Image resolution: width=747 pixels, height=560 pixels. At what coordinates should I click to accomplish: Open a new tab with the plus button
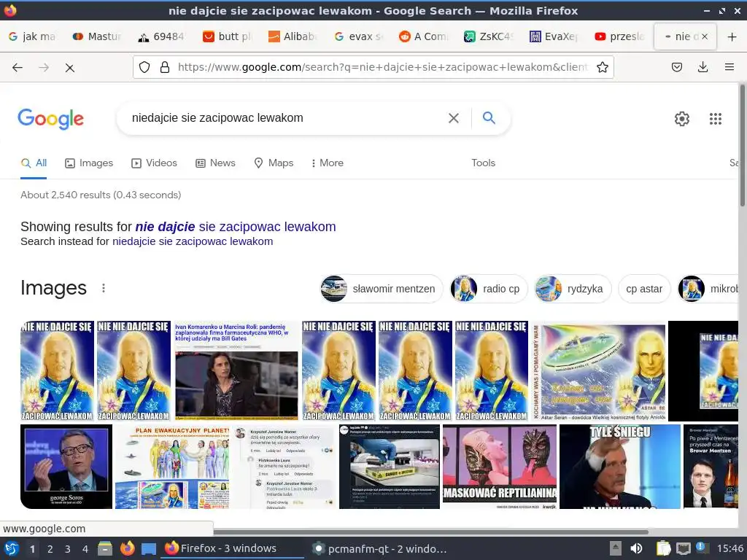[732, 36]
